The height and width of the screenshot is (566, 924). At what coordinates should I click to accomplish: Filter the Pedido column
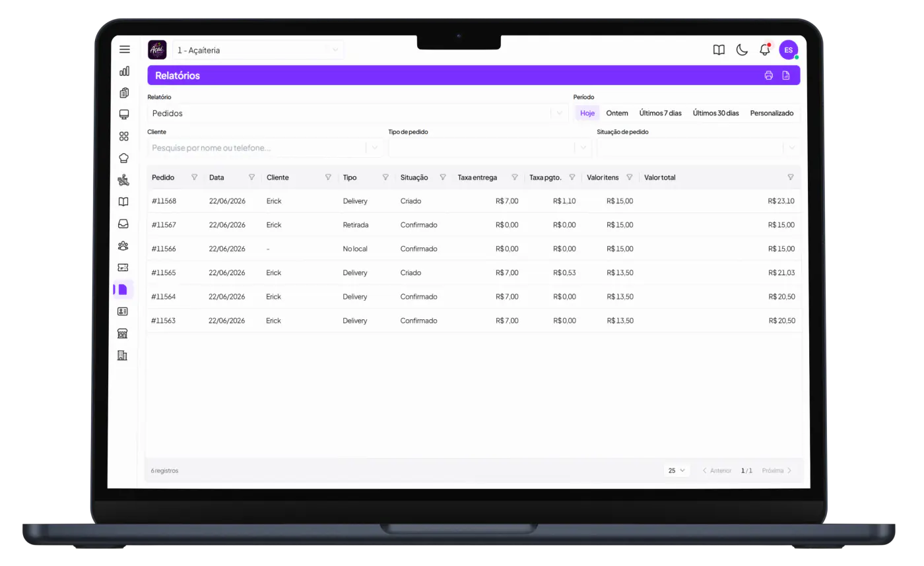click(x=194, y=177)
